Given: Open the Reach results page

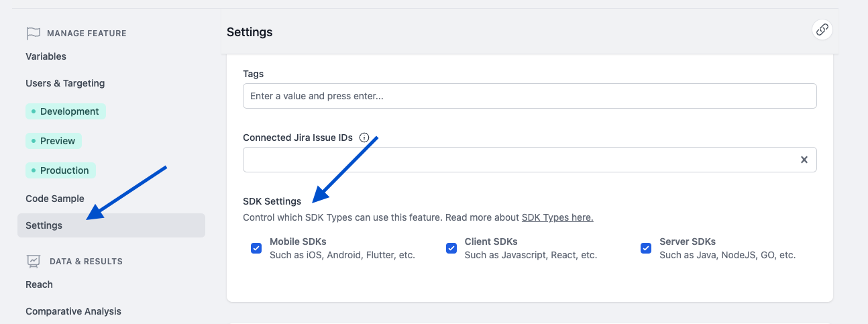Looking at the screenshot, I should point(39,284).
